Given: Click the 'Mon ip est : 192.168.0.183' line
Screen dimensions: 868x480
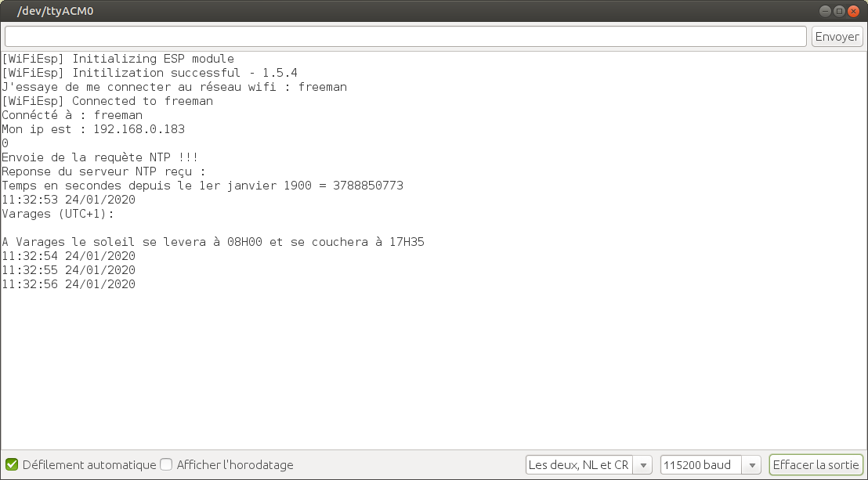Looking at the screenshot, I should point(93,129).
